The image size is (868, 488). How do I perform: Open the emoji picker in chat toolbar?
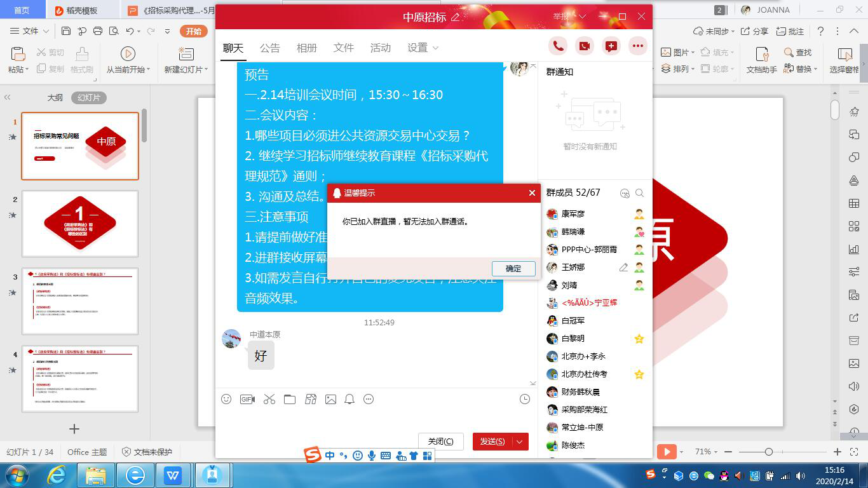coord(226,399)
